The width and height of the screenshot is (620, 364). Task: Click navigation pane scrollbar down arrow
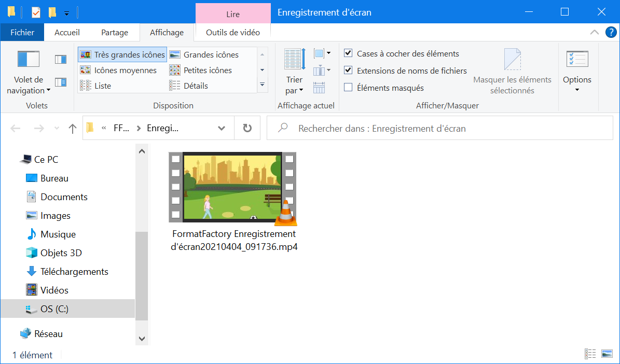point(142,339)
